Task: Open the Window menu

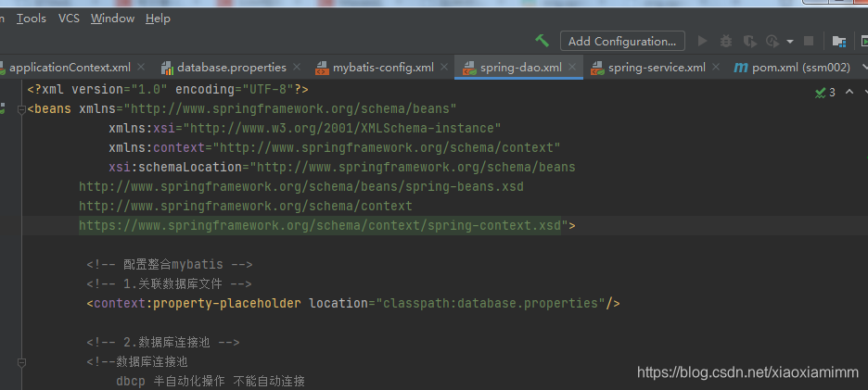Action: coord(112,19)
